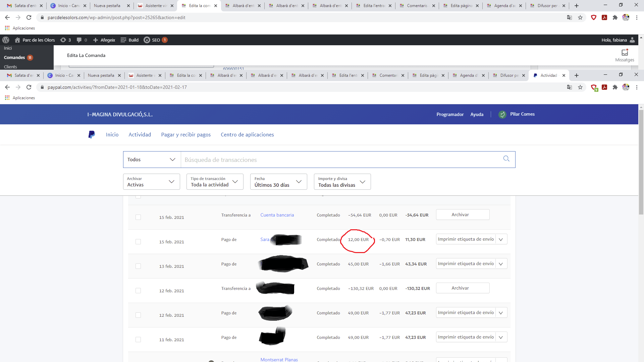Image resolution: width=644 pixels, height=362 pixels.
Task: Click PayPal page vertical scrollbar
Action: [641, 163]
